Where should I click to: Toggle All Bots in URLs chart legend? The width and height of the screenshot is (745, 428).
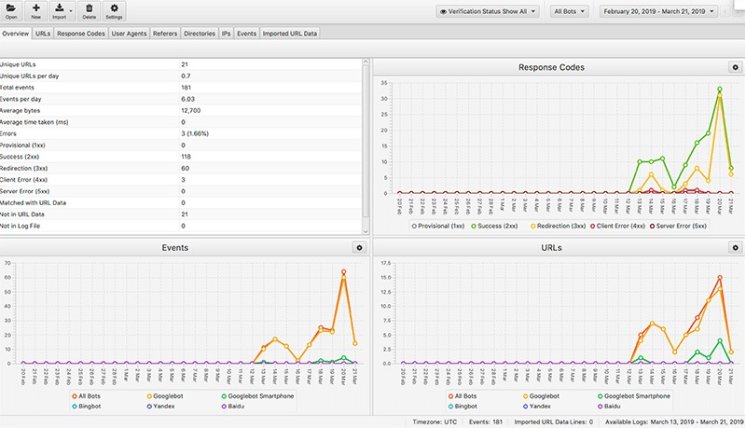(462, 396)
